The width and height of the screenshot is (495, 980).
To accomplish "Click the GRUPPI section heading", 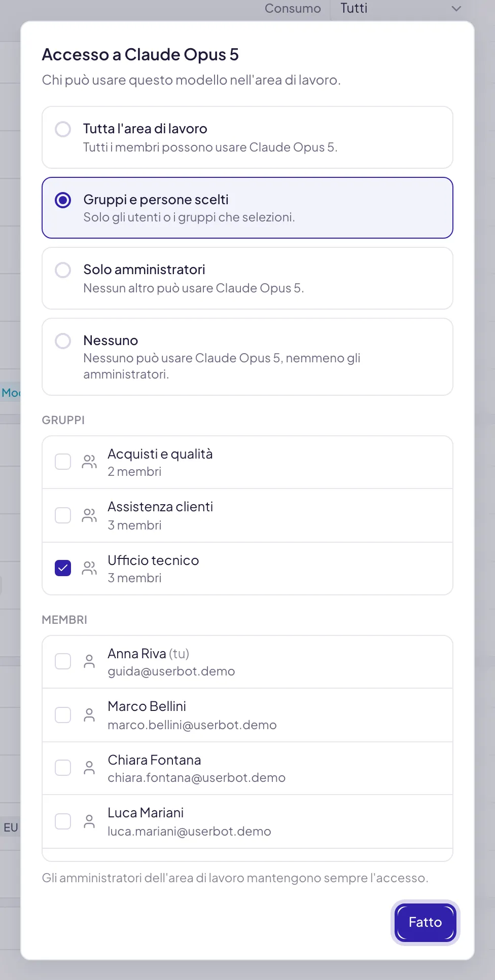I will click(x=63, y=420).
